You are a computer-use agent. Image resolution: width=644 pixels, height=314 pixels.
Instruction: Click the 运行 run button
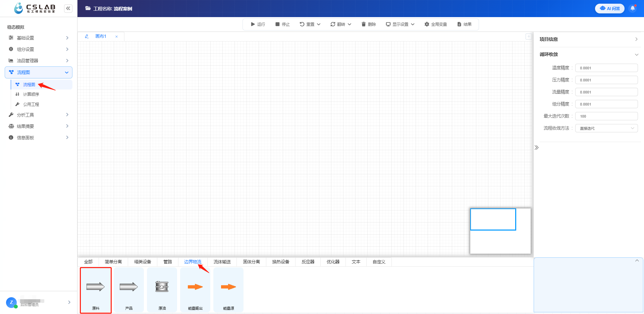coord(258,24)
